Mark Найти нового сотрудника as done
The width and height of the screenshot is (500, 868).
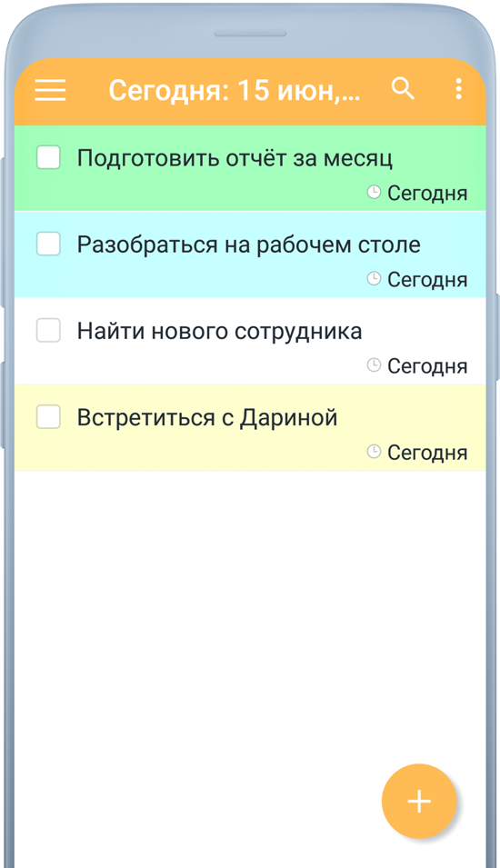point(48,330)
